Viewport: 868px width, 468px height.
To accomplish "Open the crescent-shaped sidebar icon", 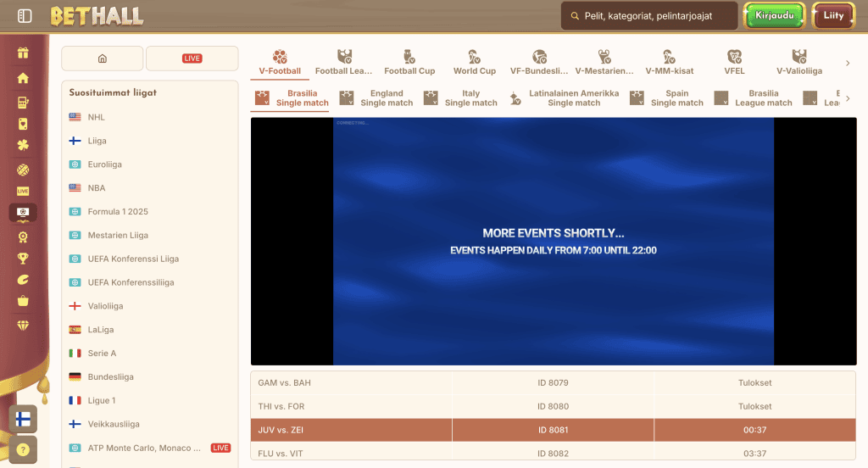I will click(x=23, y=280).
